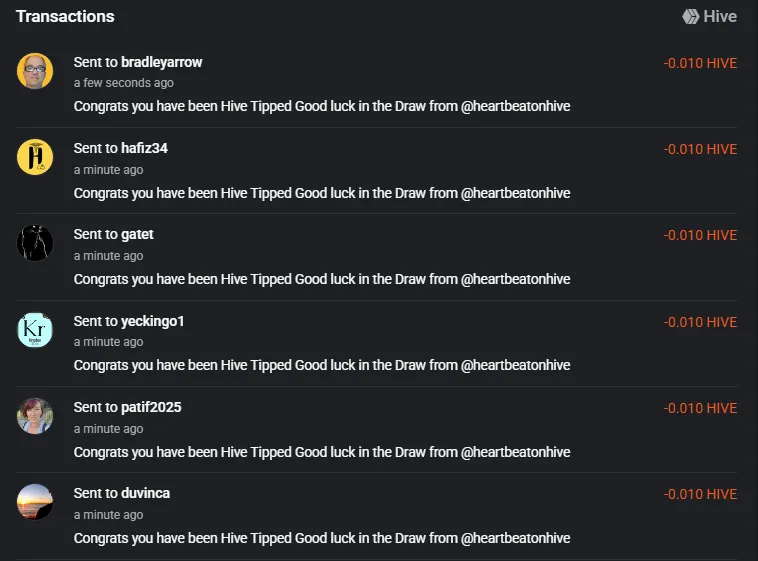The width and height of the screenshot is (758, 561).
Task: Open bradleyarrow's avatar picture
Action: pyautogui.click(x=35, y=71)
